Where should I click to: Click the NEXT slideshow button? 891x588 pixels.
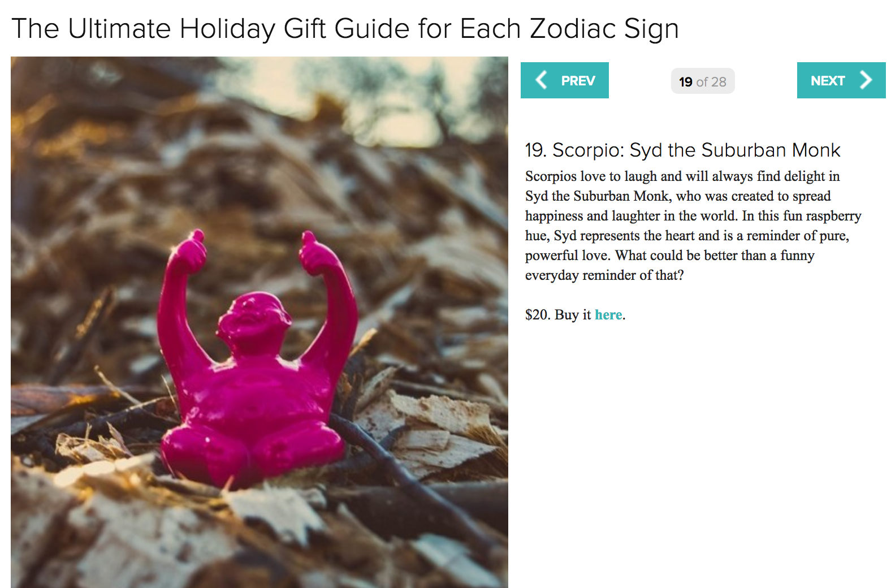pos(841,80)
